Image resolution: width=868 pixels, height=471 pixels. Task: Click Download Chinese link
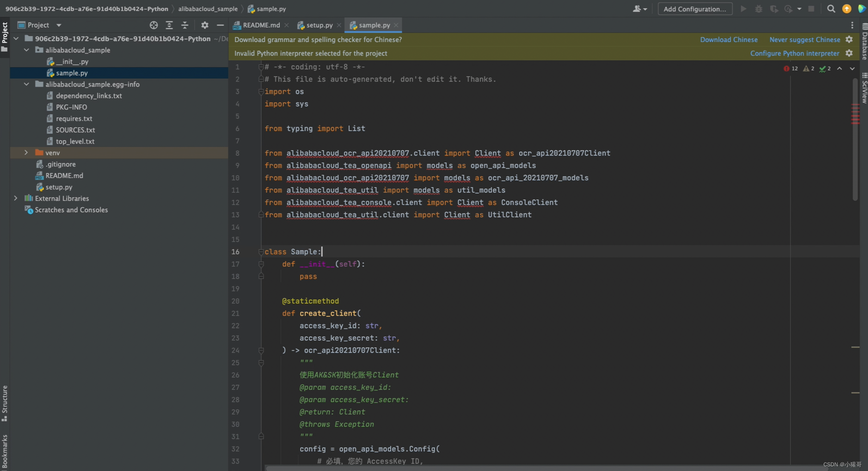728,40
